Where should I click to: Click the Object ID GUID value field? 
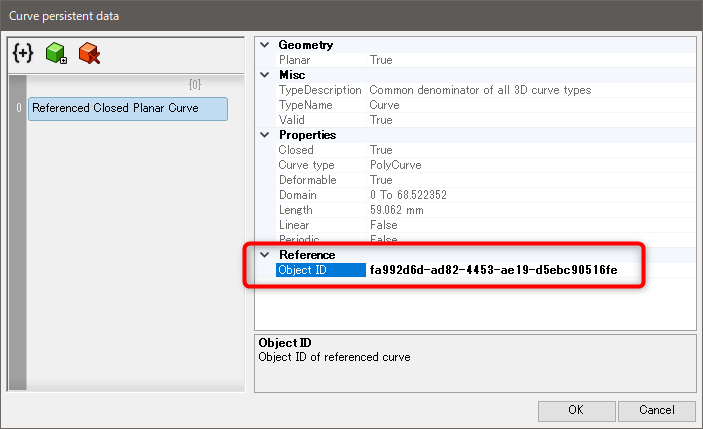tap(493, 270)
